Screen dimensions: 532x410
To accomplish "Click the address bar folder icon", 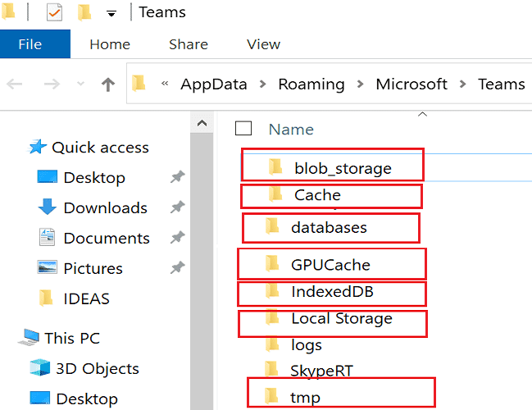I will tap(139, 84).
